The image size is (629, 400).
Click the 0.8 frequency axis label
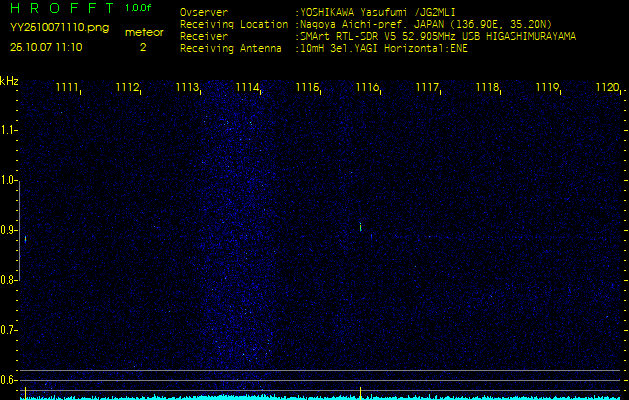8,280
